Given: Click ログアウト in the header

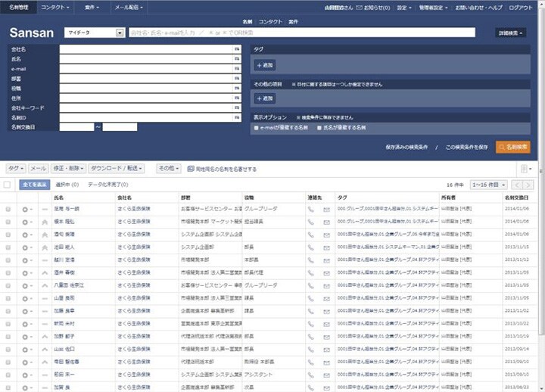Looking at the screenshot, I should tap(520, 8).
